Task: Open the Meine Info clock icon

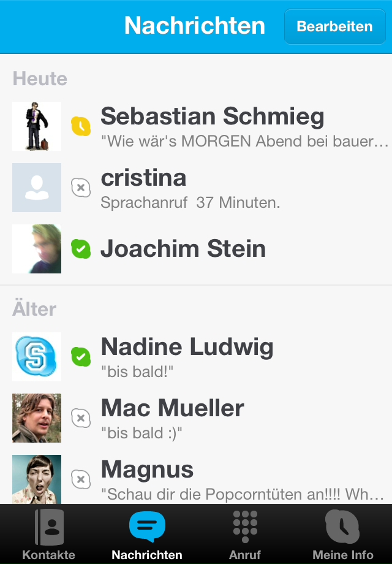Action: tap(342, 527)
